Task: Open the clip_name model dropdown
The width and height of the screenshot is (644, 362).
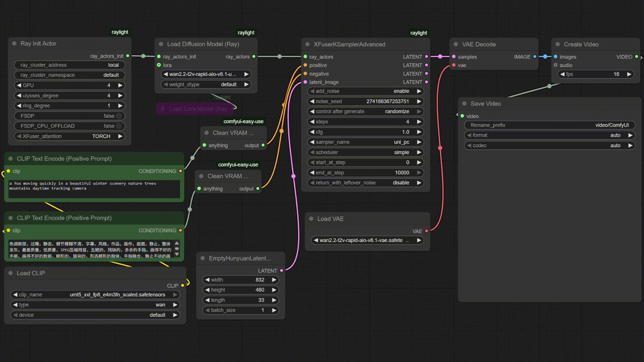Action: (95, 295)
